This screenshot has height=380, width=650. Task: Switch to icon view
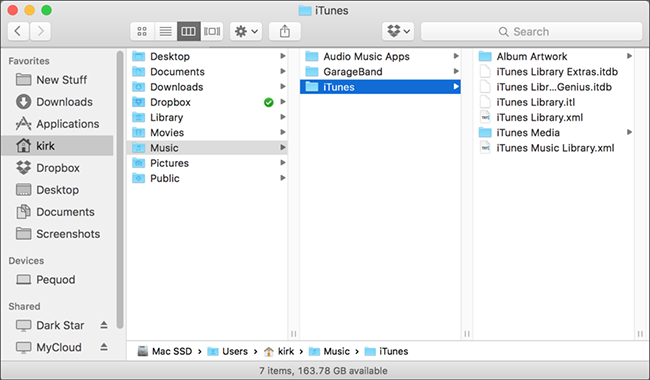tap(142, 31)
